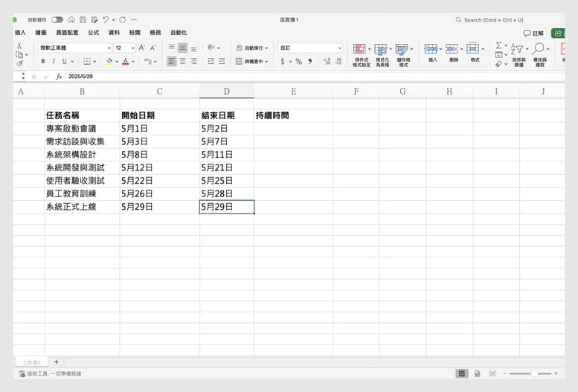Image resolution: width=578 pixels, height=392 pixels.
Task: Click the Borders icon
Action: (x=86, y=61)
